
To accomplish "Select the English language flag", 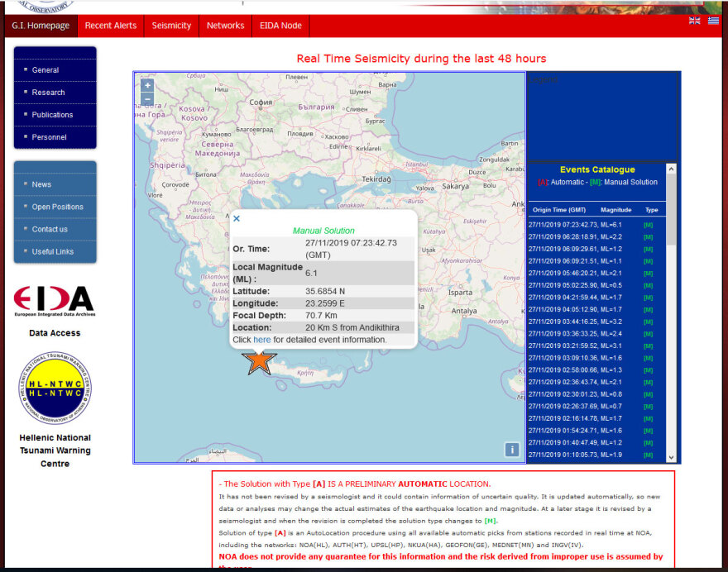I will tap(695, 21).
